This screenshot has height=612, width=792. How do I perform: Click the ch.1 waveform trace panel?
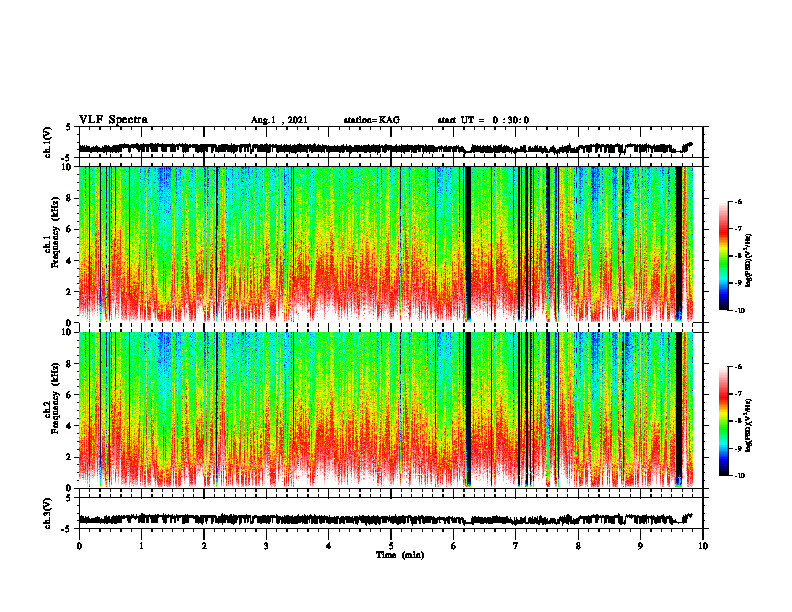(x=393, y=142)
